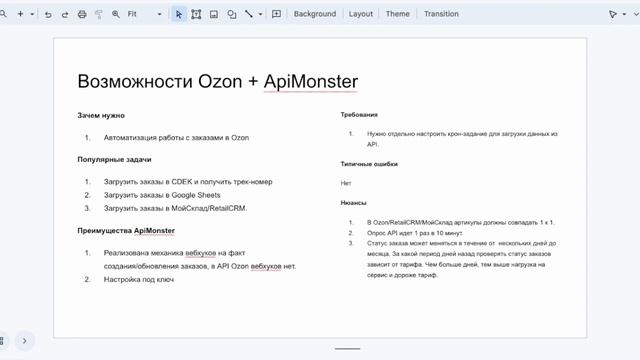Insert an image using the toolbar icon
The image size is (640, 360).
pos(214,14)
